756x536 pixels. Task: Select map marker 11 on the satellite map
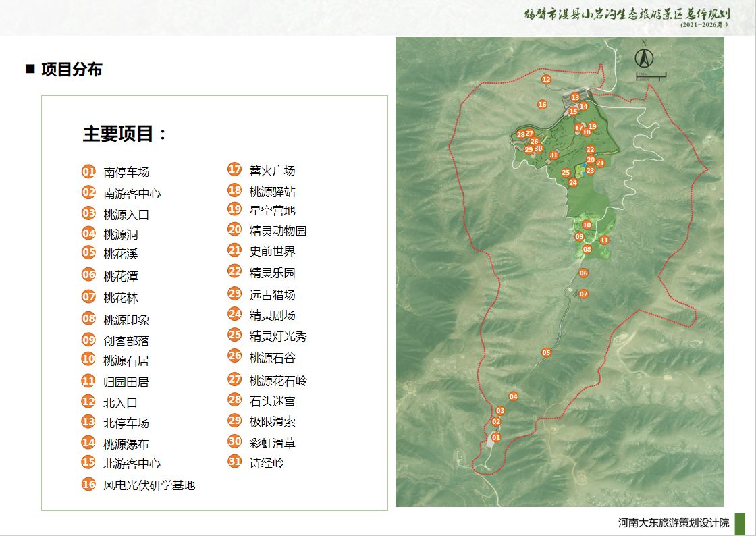(x=604, y=240)
